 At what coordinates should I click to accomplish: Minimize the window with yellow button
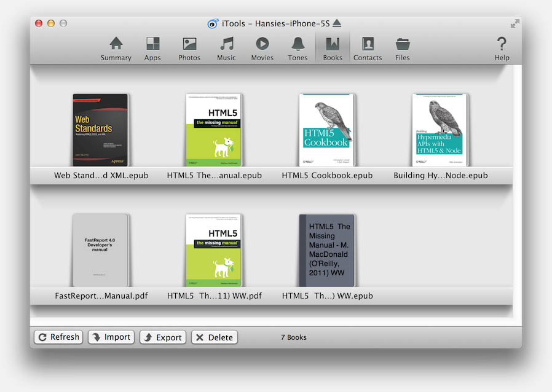51,23
